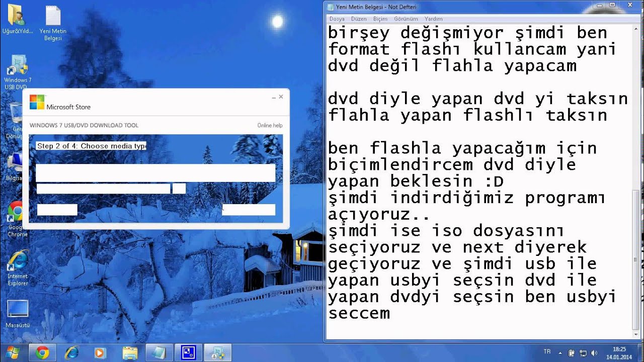Image resolution: width=644 pixels, height=362 pixels.
Task: Click "Step 2 of 4: Choose media type" heading
Action: tap(91, 146)
